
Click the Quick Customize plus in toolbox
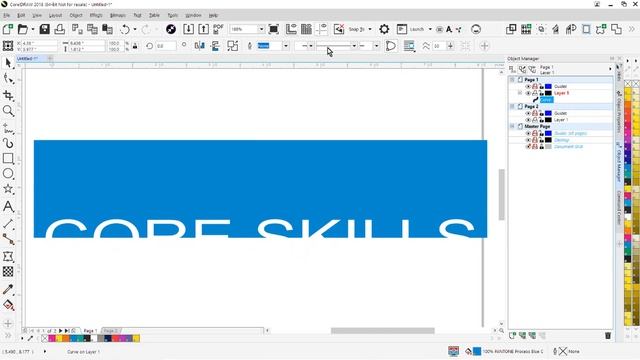pos(8,324)
